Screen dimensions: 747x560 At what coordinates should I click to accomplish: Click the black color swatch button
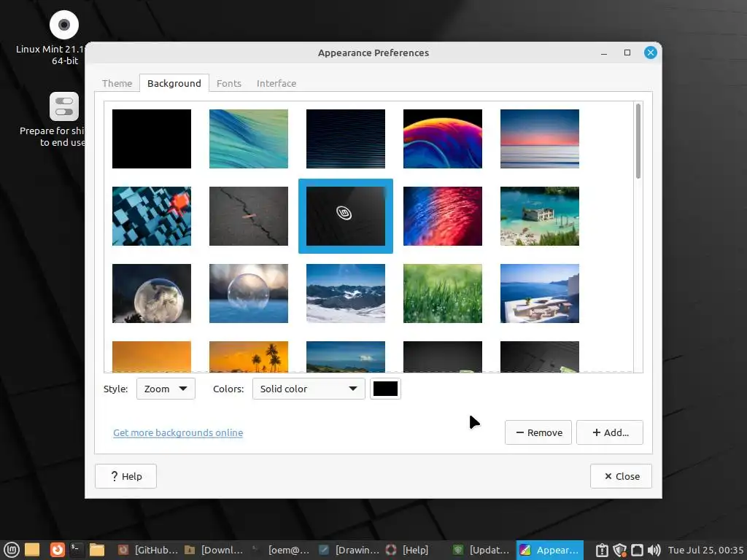[x=385, y=389]
